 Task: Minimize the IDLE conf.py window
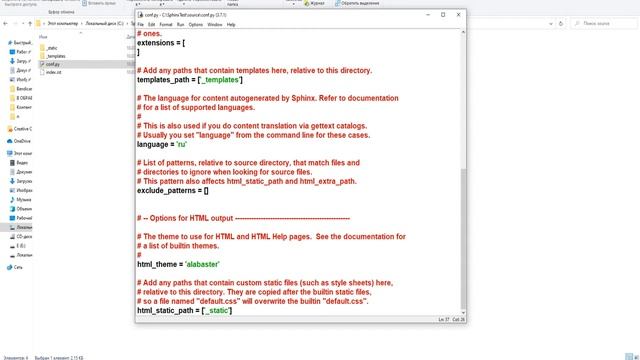(428, 15)
